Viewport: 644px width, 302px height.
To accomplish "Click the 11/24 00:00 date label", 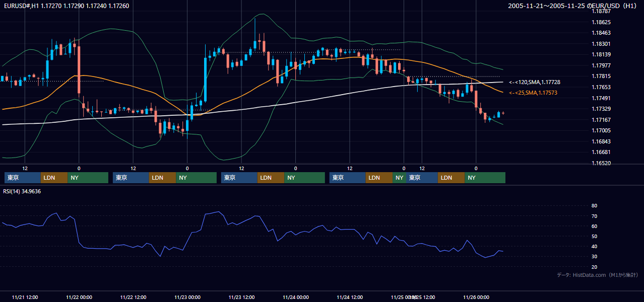I will point(296,297).
